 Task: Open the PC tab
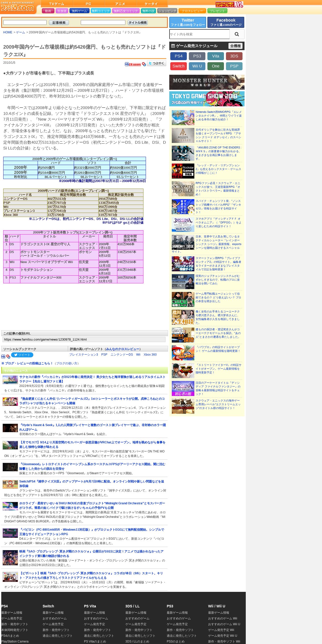click(89, 4)
